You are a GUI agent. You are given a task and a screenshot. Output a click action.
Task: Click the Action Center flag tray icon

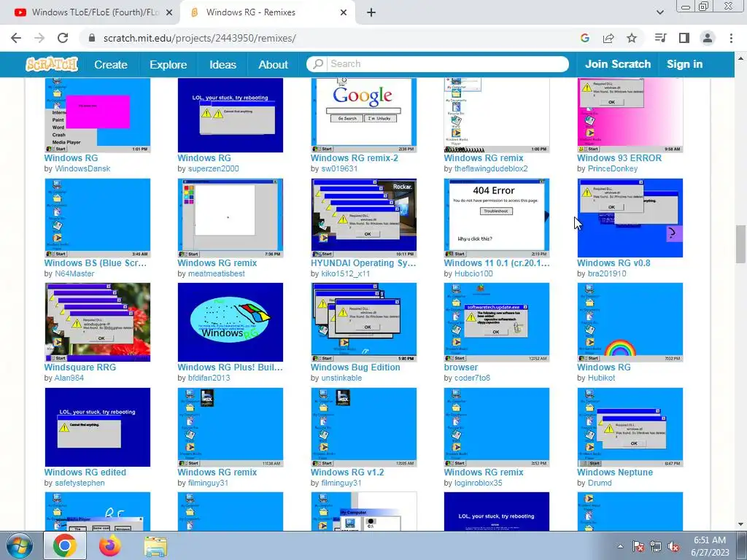click(x=638, y=546)
